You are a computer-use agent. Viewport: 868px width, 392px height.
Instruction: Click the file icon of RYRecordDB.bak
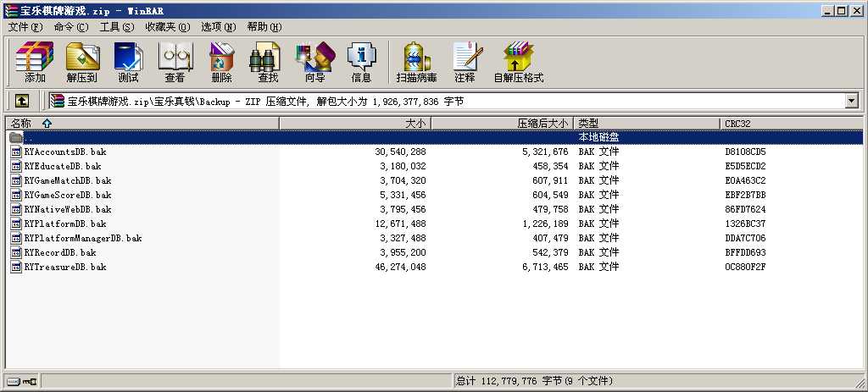(17, 252)
